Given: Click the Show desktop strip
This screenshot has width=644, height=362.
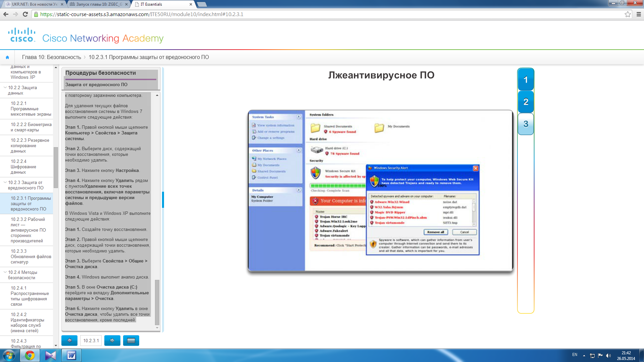Looking at the screenshot, I should 641,355.
